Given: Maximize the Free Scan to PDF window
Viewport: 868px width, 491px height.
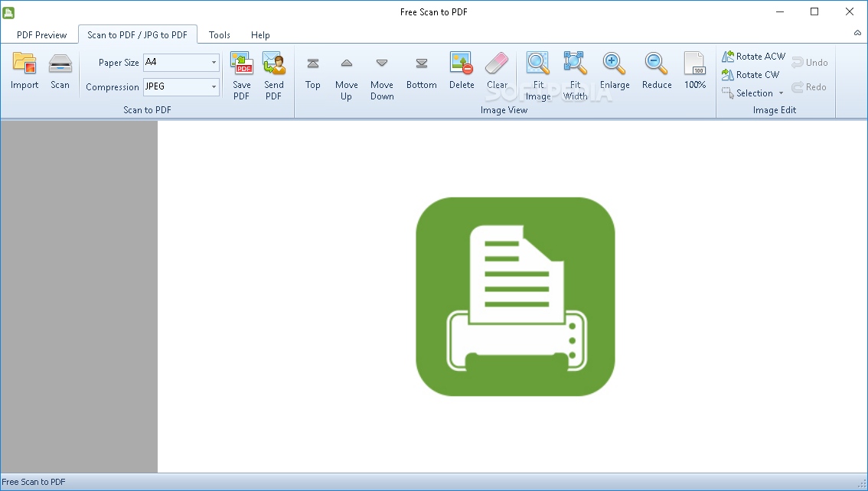Looking at the screenshot, I should pyautogui.click(x=814, y=11).
